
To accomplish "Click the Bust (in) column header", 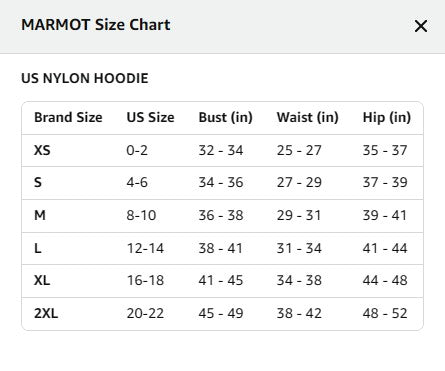I will point(225,118).
